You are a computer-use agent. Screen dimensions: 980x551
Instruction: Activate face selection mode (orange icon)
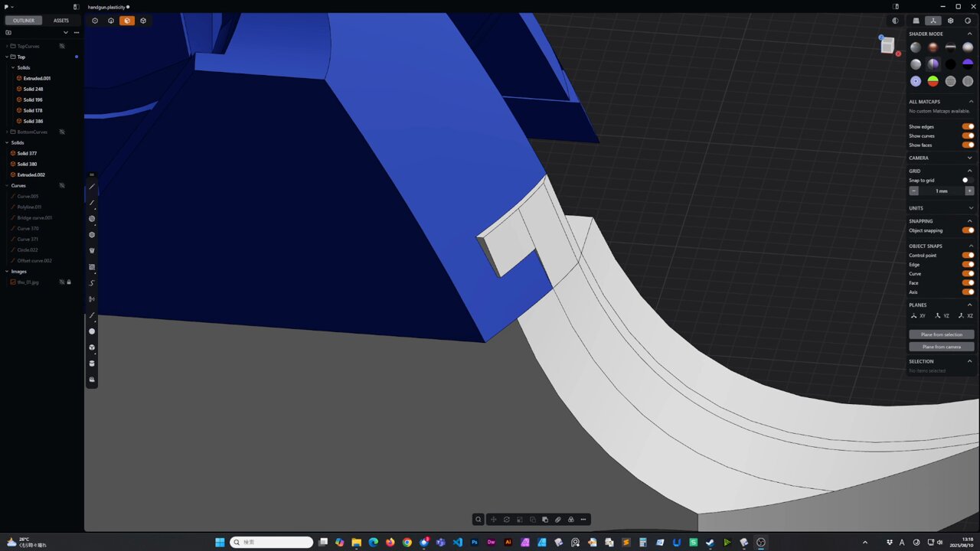[x=127, y=21]
